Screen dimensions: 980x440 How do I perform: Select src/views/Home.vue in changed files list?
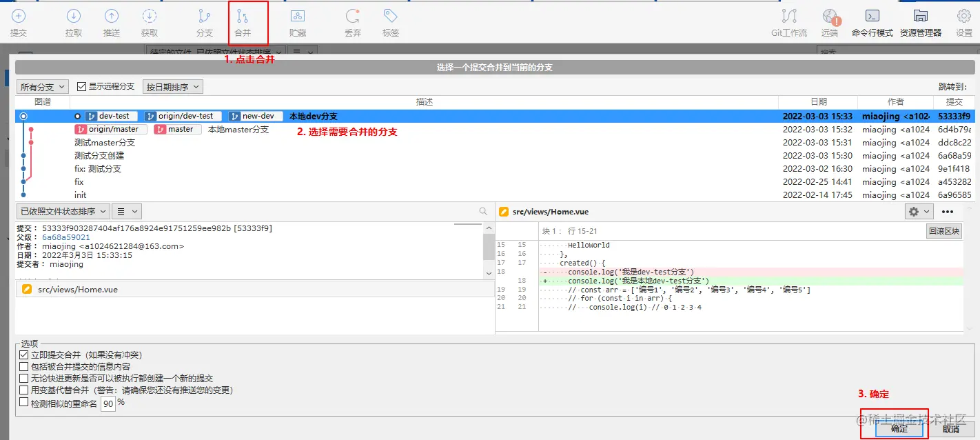254,290
